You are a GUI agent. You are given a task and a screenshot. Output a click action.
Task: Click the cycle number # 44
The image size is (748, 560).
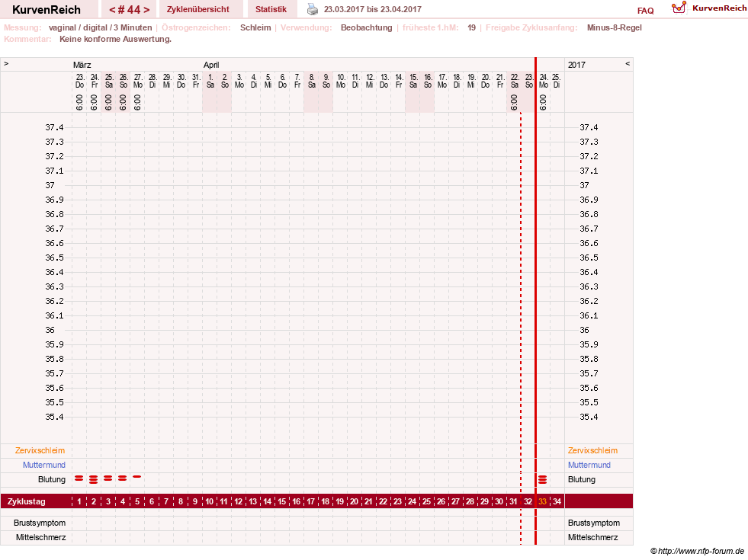[130, 10]
